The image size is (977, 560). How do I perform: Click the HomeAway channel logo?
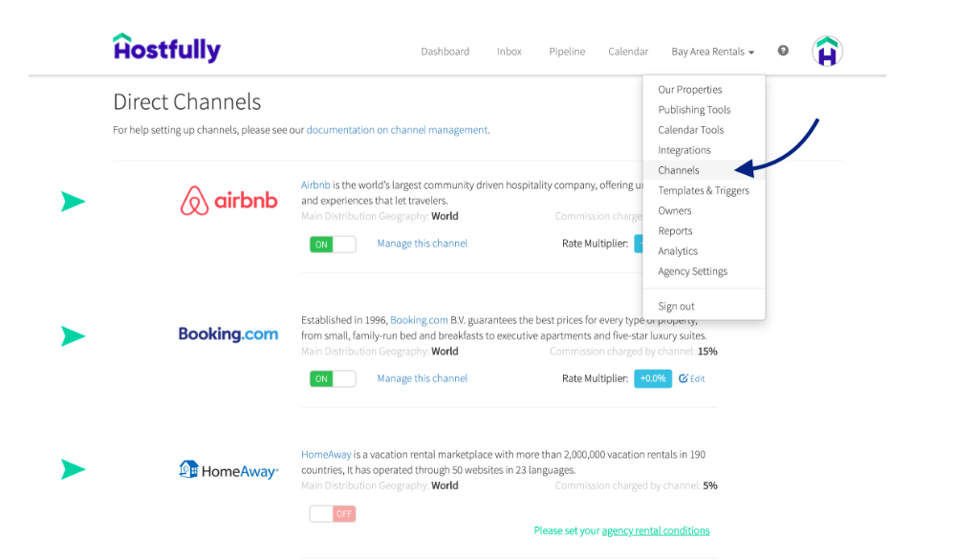click(228, 469)
